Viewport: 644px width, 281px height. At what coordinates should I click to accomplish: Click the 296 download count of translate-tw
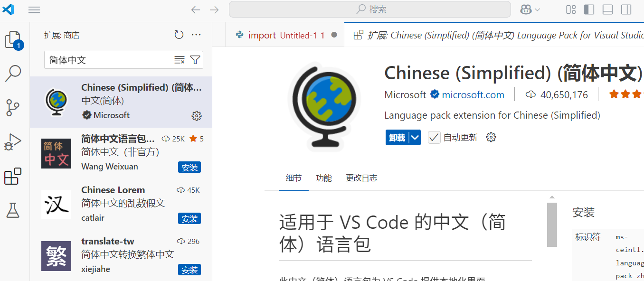(188, 241)
